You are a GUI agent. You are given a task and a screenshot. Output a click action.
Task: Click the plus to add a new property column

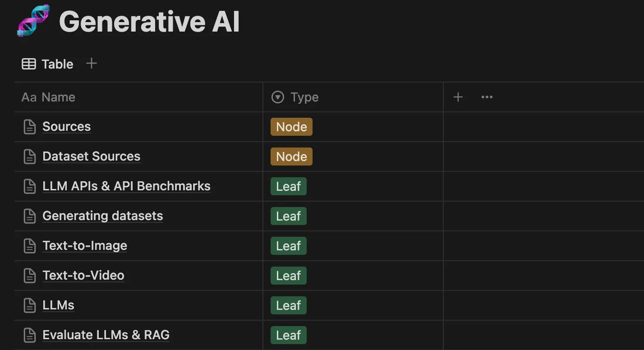(x=458, y=97)
